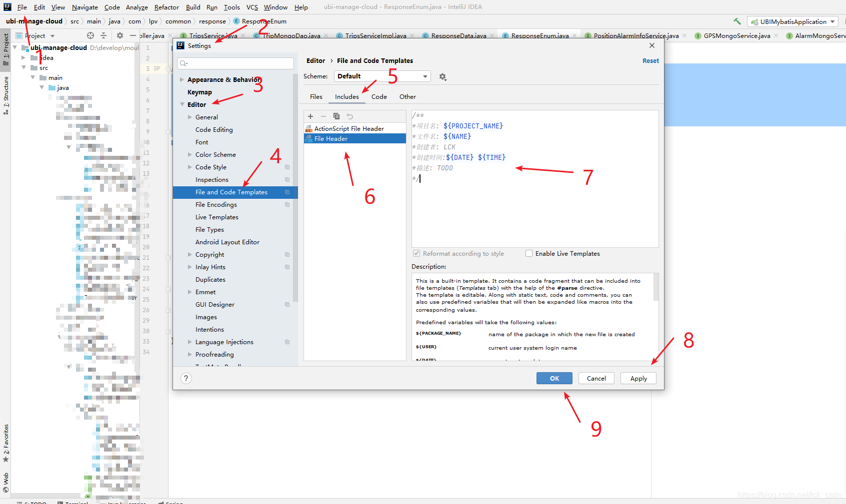Collapse the Editor settings node
846x504 pixels.
click(x=182, y=105)
